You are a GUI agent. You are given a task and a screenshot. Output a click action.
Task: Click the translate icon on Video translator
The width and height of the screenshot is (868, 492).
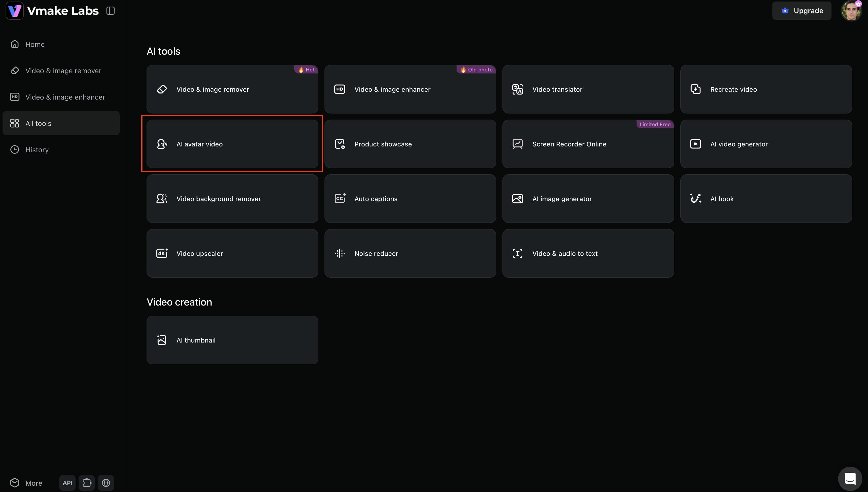[517, 89]
